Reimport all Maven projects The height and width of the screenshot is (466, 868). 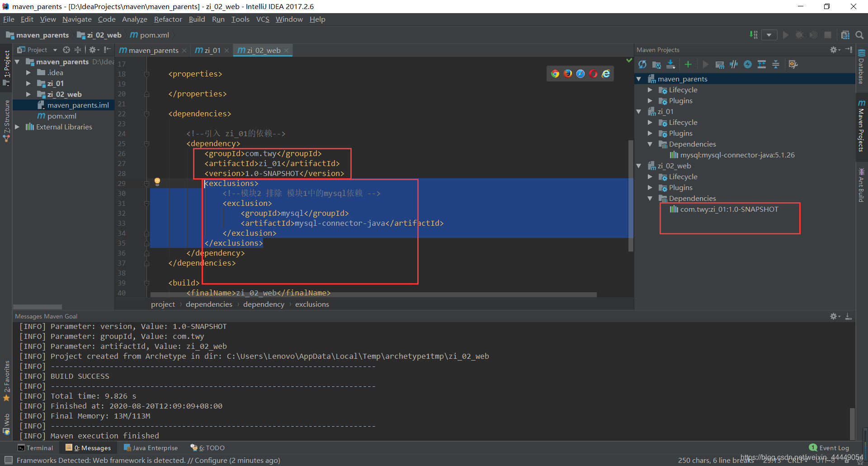click(642, 65)
